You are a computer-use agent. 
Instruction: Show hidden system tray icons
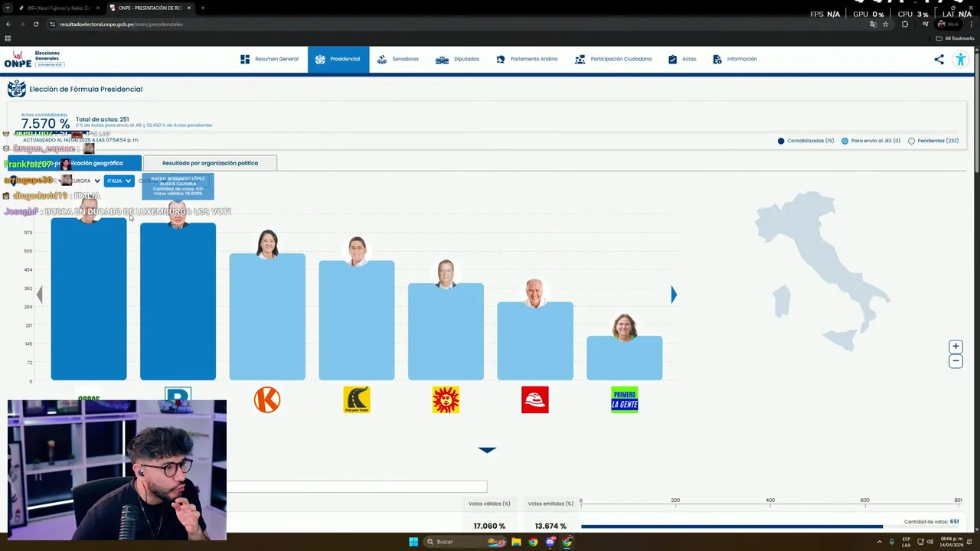tap(879, 542)
